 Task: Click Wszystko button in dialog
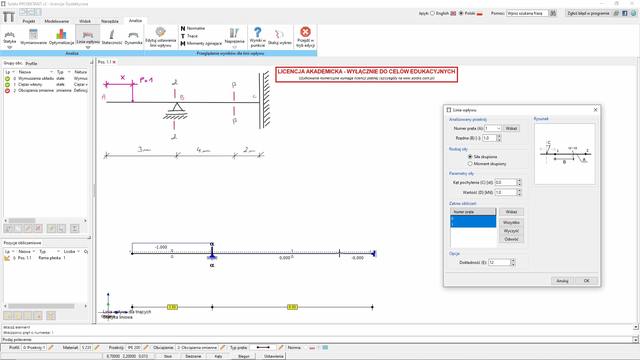[511, 222]
